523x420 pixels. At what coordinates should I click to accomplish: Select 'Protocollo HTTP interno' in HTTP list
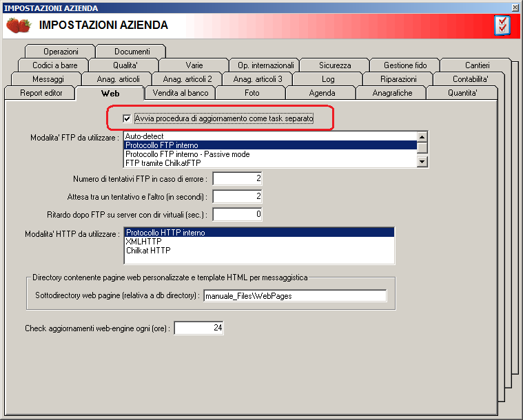tap(259, 233)
